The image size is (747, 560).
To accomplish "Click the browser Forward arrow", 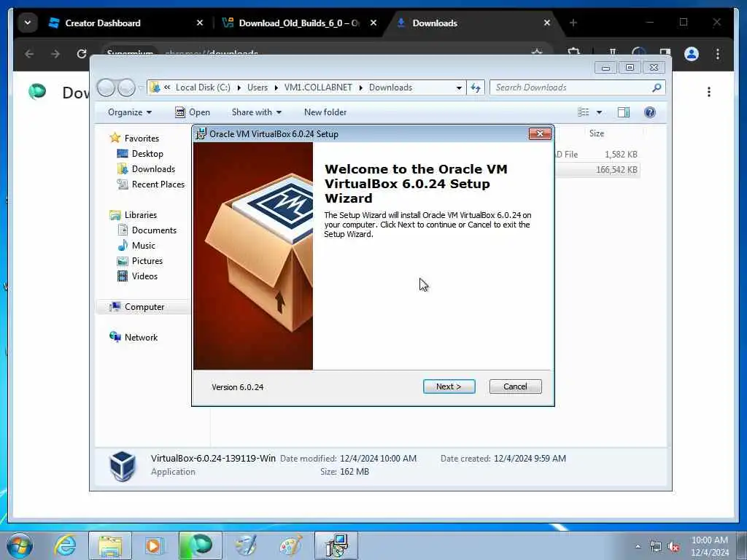I will (55, 54).
